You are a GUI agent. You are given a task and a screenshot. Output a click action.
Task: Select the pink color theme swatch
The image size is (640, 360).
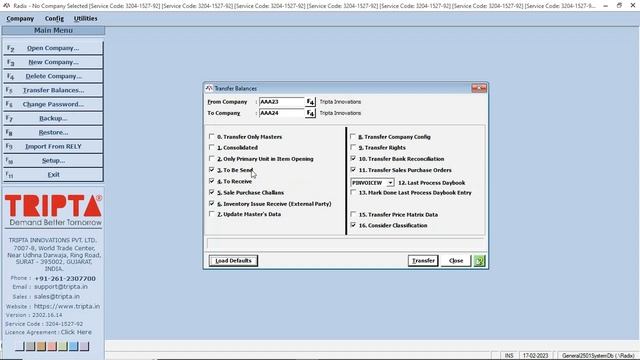click(52, 347)
